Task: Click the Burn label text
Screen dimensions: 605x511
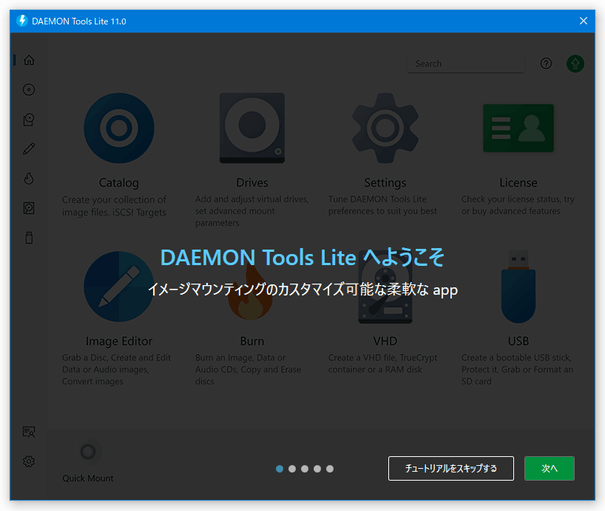Action: pos(252,341)
